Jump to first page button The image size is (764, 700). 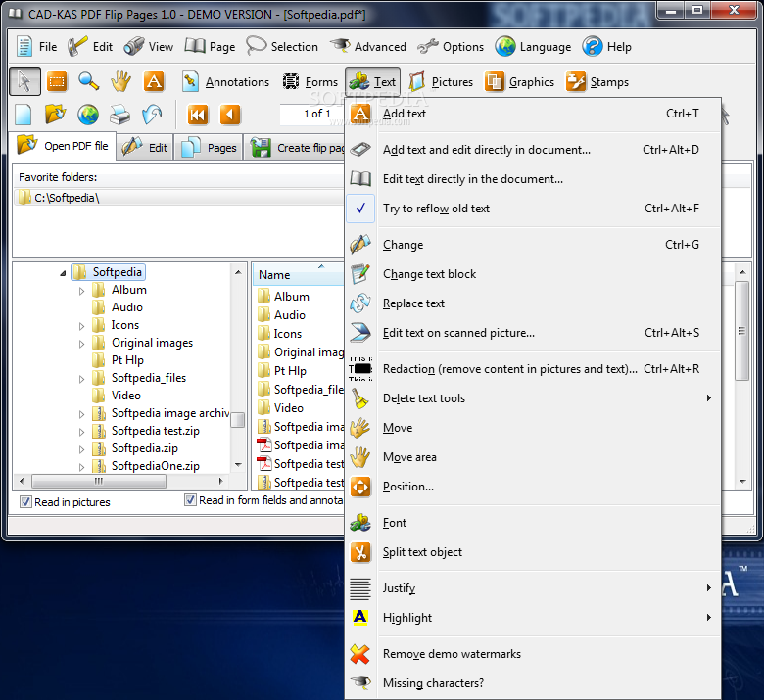[198, 115]
